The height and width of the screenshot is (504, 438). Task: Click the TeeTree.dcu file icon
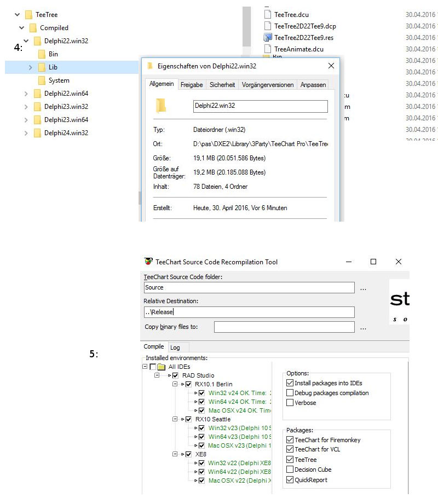point(268,14)
